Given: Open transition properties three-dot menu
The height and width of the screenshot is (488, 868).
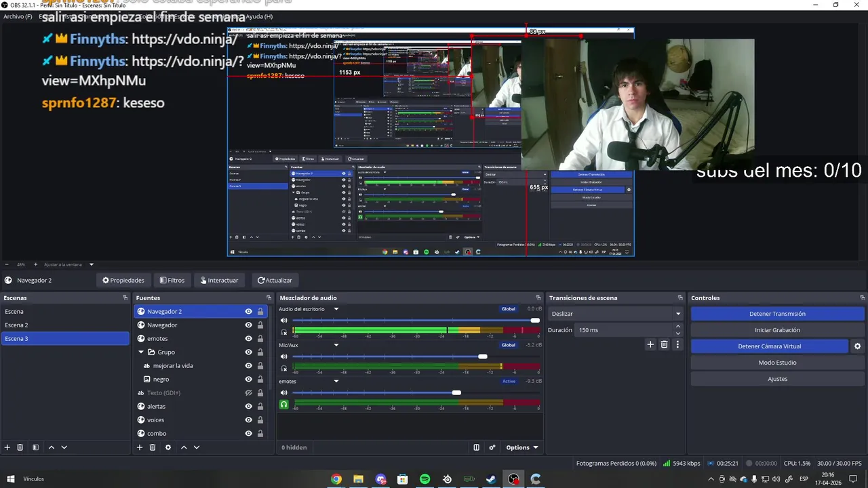Looking at the screenshot, I should tap(677, 344).
